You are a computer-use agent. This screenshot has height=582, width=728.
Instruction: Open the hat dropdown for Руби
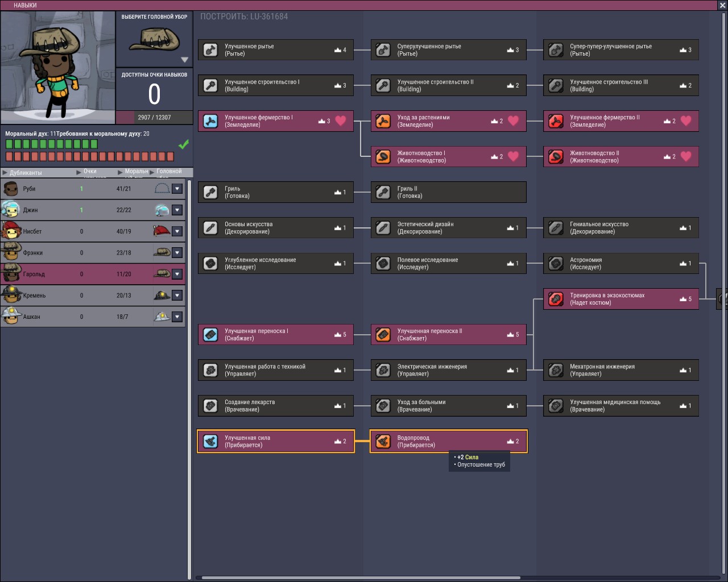click(177, 189)
